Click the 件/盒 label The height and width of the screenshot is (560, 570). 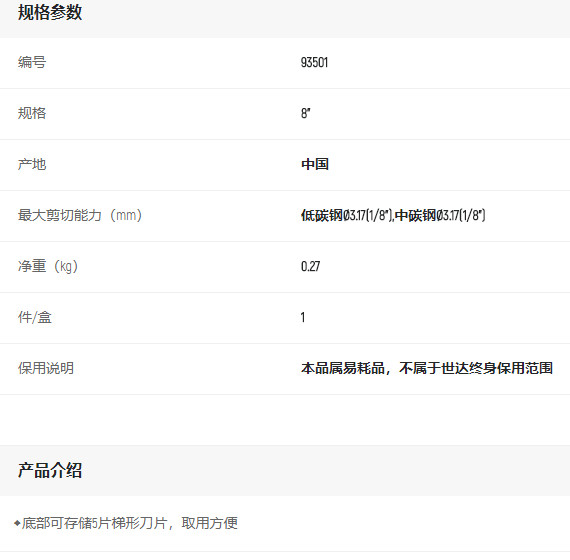(35, 317)
